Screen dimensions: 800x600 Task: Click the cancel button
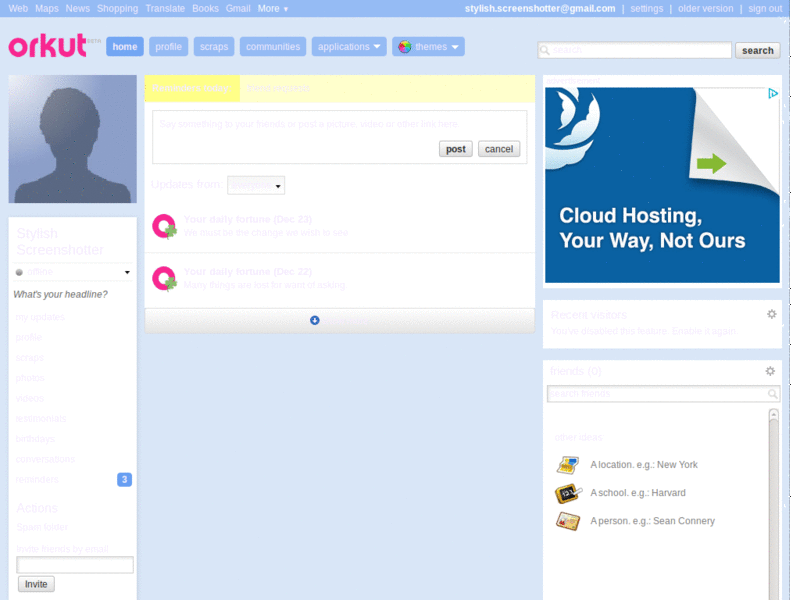pyautogui.click(x=499, y=149)
